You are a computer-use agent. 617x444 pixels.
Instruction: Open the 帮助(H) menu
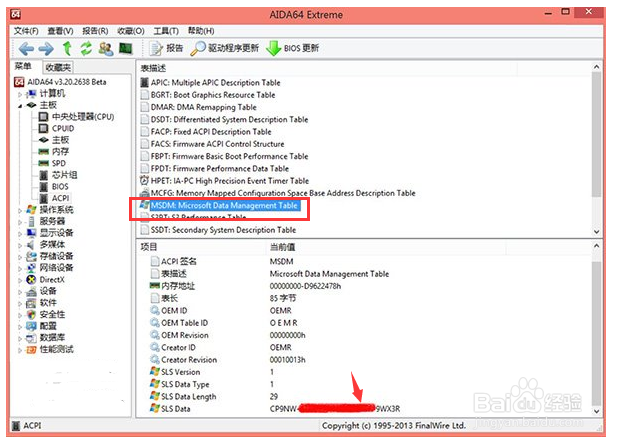[201, 31]
